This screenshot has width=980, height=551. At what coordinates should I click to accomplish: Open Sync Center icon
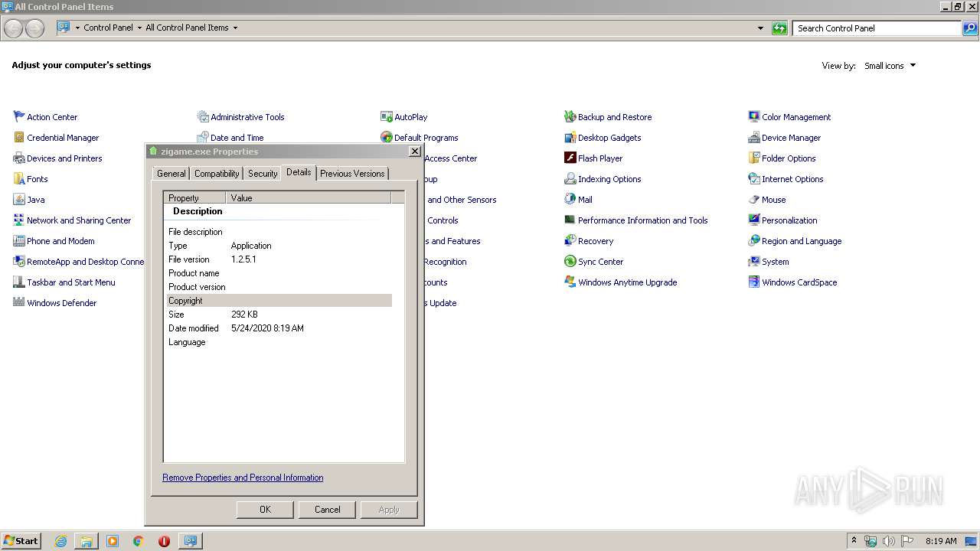coord(570,261)
